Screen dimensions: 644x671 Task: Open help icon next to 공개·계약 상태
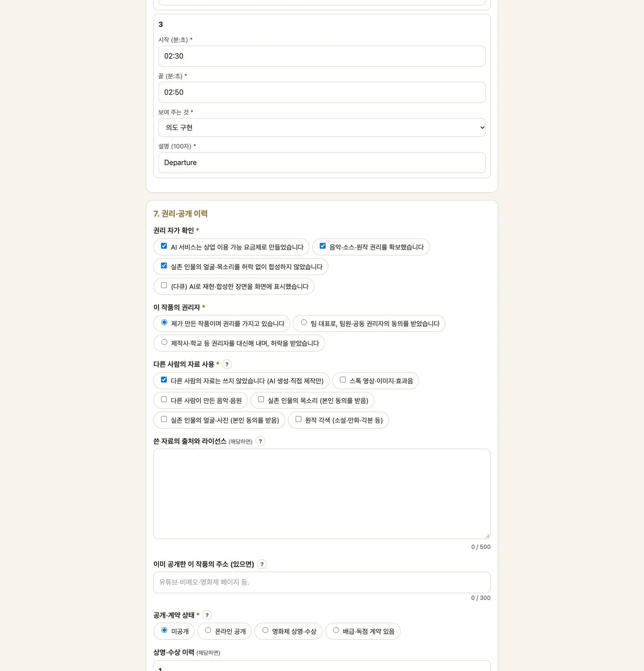tap(207, 615)
